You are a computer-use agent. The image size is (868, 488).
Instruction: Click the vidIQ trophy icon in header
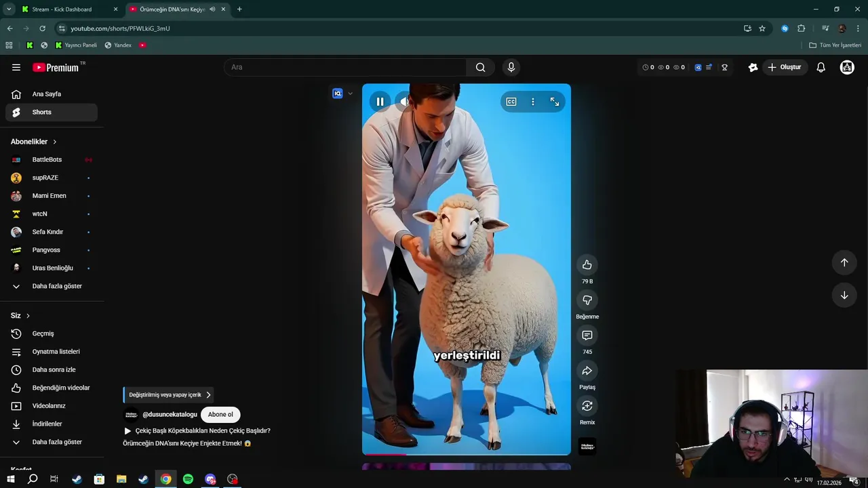coord(725,67)
